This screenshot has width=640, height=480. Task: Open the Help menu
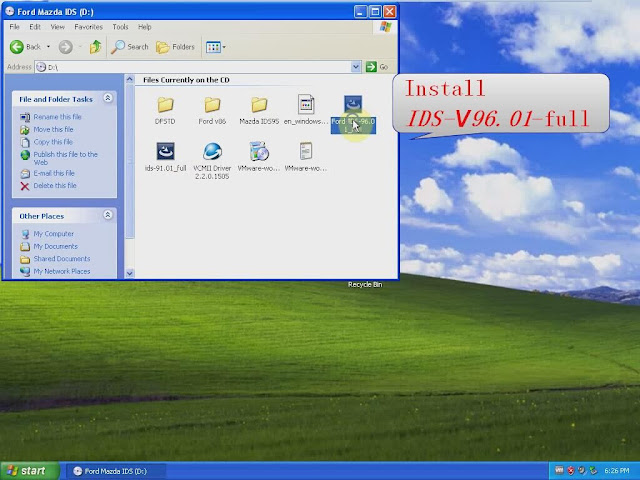pyautogui.click(x=144, y=27)
